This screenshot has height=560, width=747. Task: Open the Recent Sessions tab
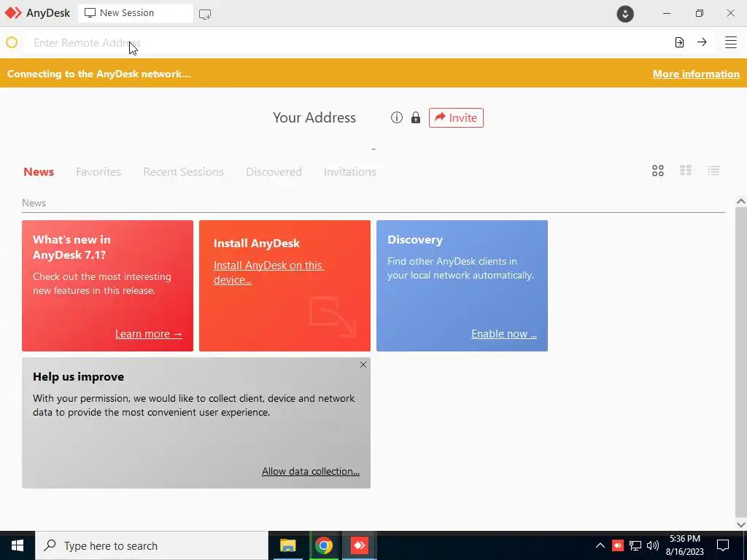[x=183, y=172]
